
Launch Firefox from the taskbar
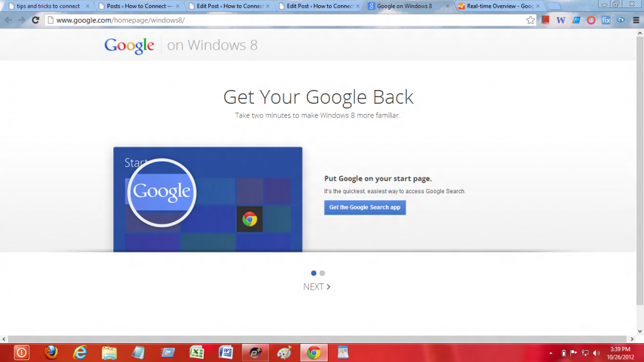click(x=51, y=353)
